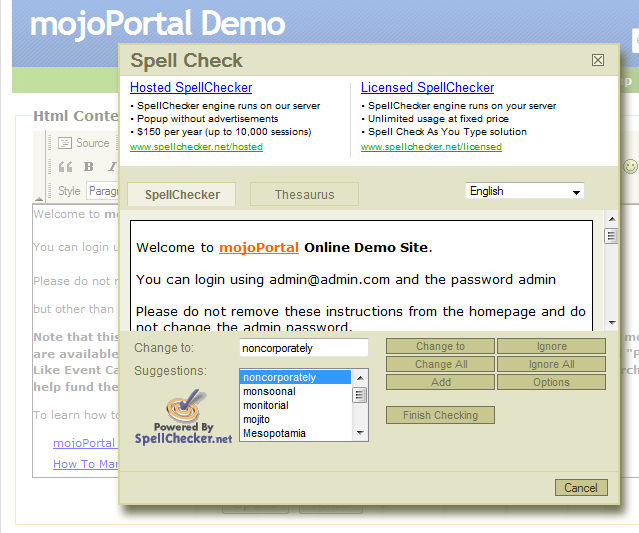Open the English language dropdown
The height and width of the screenshot is (533, 639).
(x=524, y=191)
